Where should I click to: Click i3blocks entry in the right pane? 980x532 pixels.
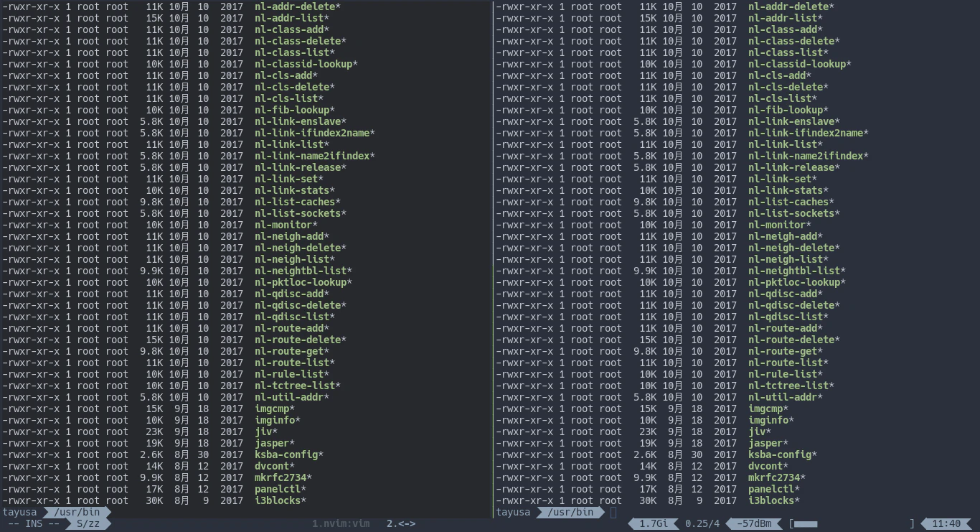[771, 500]
